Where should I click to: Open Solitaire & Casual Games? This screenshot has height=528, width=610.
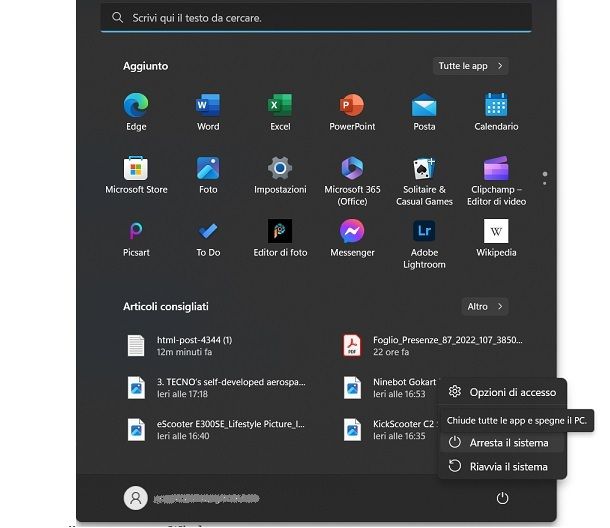click(x=424, y=181)
